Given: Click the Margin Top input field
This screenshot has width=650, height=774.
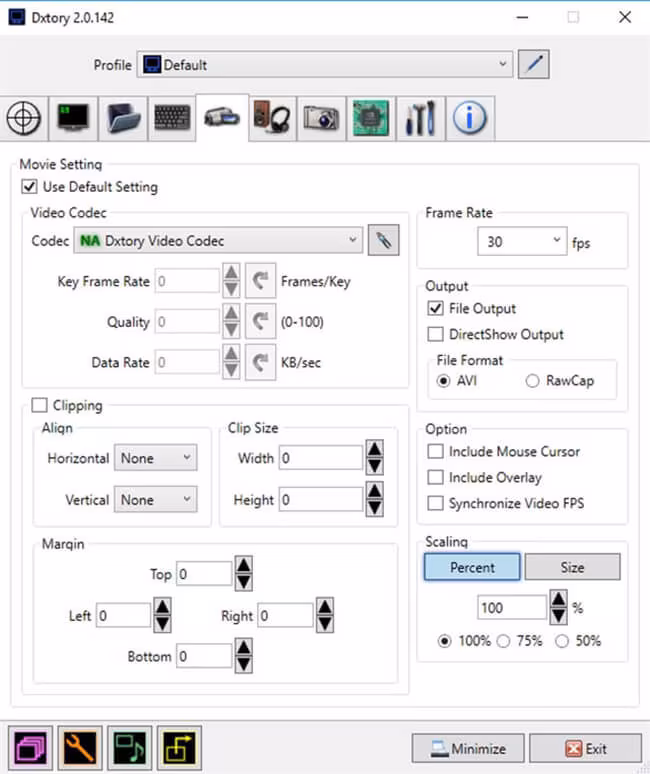Looking at the screenshot, I should 204,574.
